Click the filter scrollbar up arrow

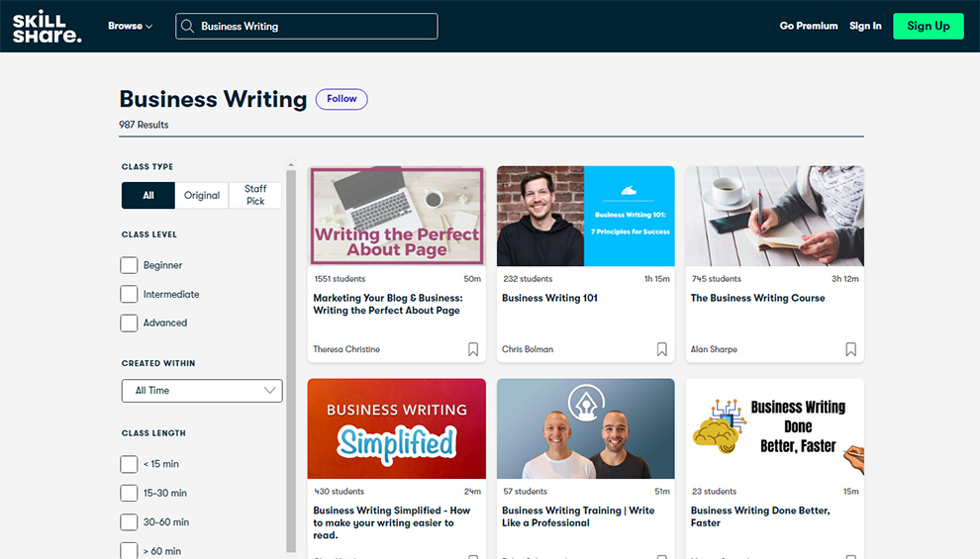pyautogui.click(x=291, y=165)
